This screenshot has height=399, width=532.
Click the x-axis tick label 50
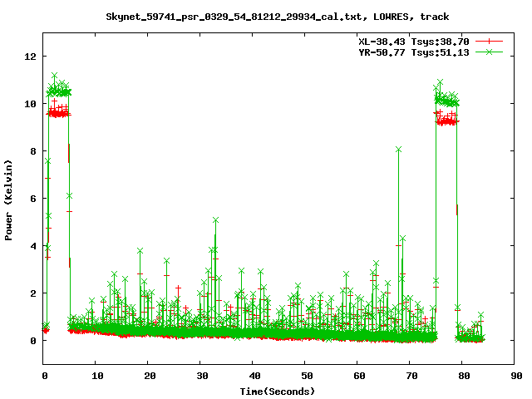click(307, 376)
